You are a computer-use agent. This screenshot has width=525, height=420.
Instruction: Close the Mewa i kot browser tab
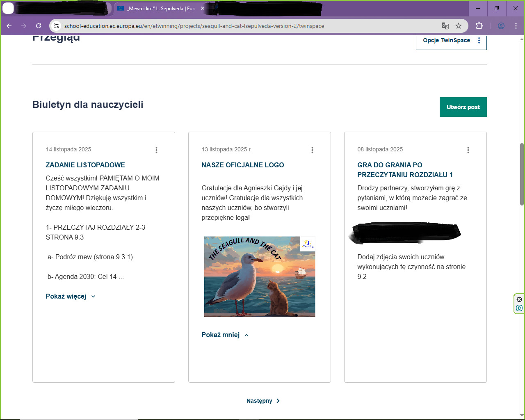(202, 8)
